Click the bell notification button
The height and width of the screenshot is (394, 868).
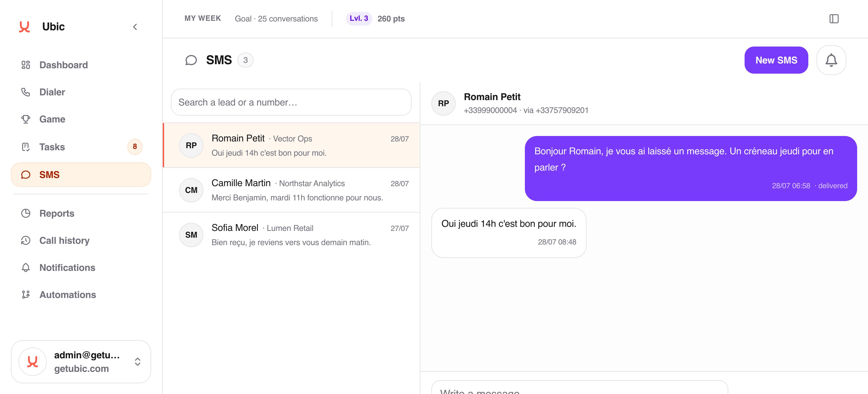click(831, 60)
